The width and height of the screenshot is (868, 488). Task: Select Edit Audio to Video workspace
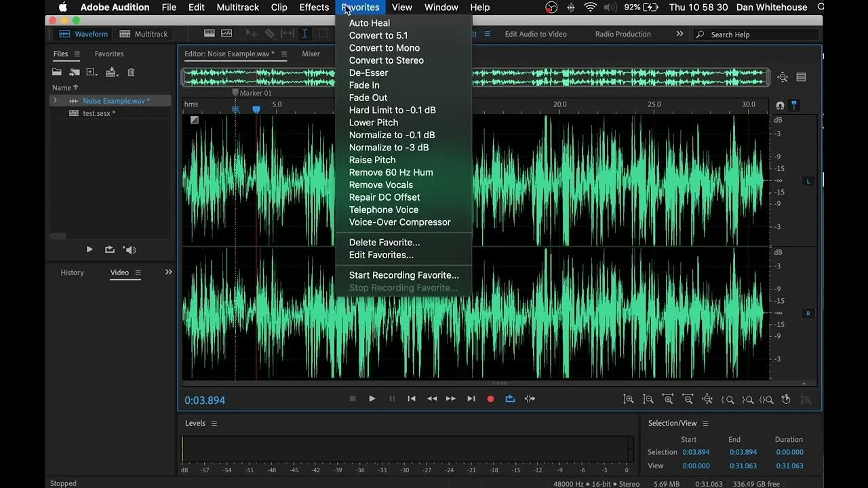pos(535,34)
